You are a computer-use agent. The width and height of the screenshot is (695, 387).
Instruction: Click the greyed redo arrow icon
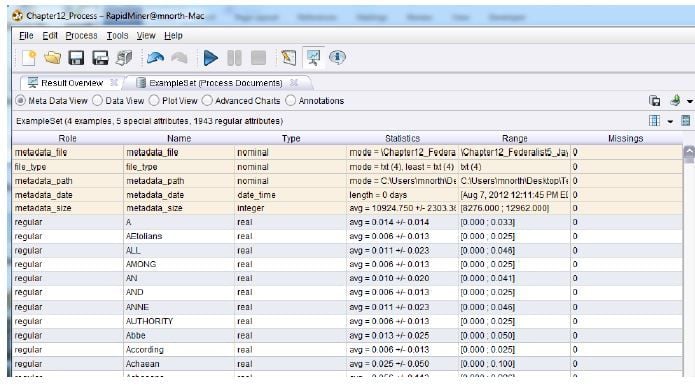tap(179, 58)
